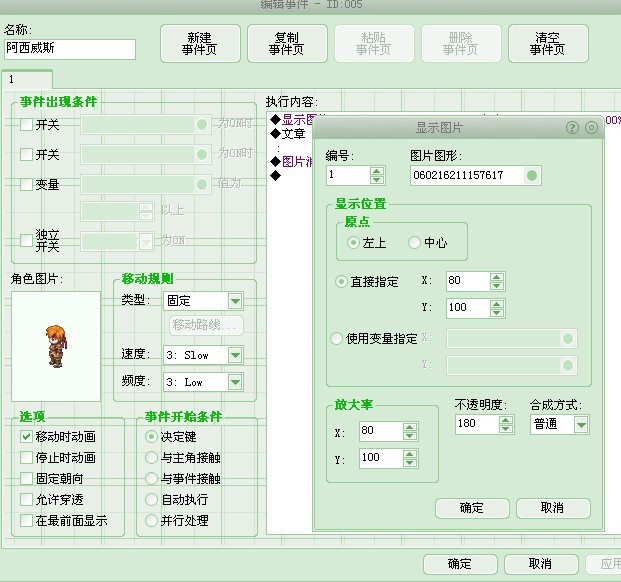Image resolution: width=621 pixels, height=582 pixels.
Task: Decrease the position X value 80
Action: pyautogui.click(x=497, y=285)
